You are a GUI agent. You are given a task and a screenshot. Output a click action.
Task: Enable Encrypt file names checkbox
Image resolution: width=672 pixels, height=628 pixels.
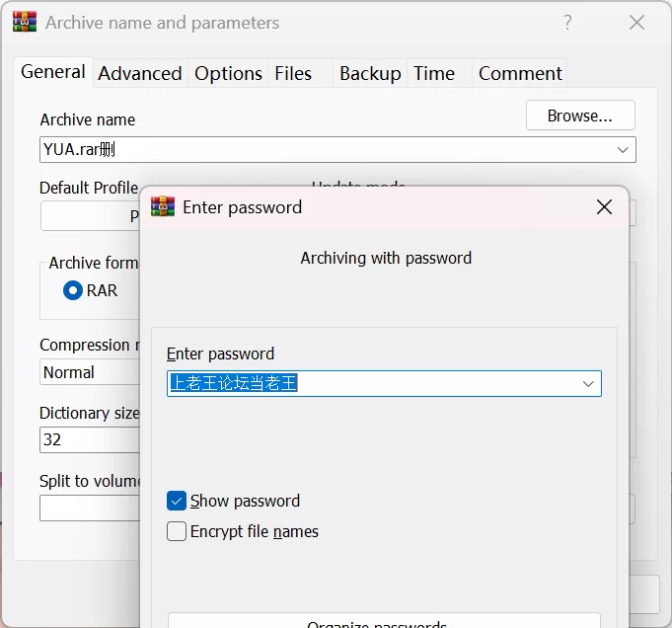(177, 531)
